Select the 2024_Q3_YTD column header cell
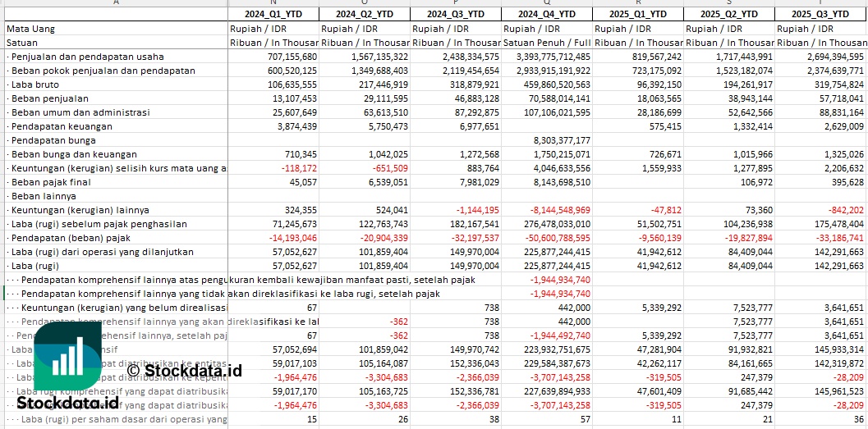Viewport: 868px width, 429px height. point(456,15)
